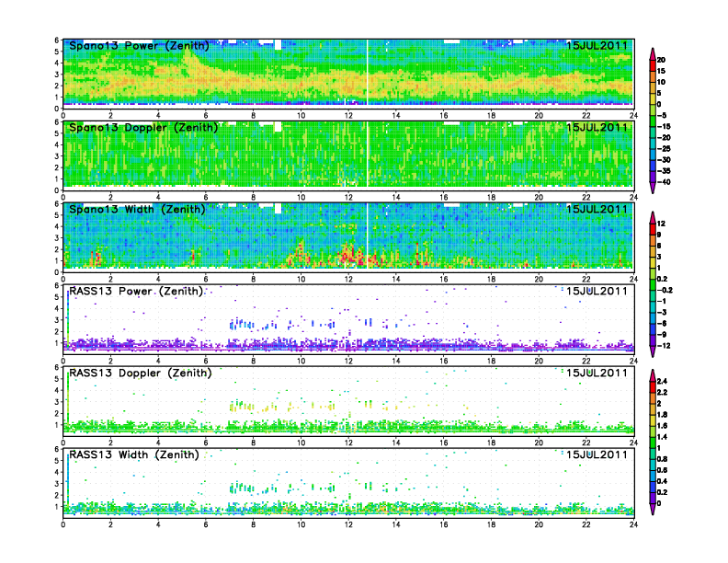This screenshot has height=563, width=728.
Task: Click the sloping echo near hour 5.5 in Spano13 Power
Action: (x=195, y=64)
